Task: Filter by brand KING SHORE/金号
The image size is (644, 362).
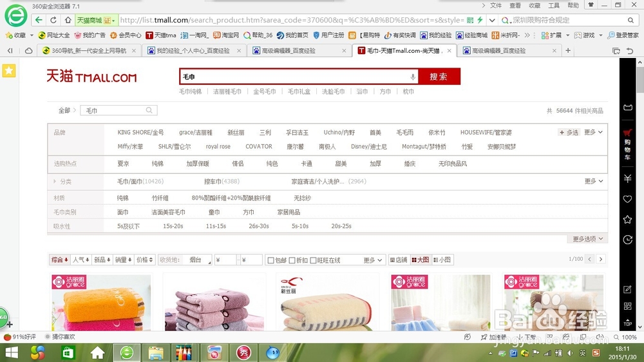Action: [140, 132]
